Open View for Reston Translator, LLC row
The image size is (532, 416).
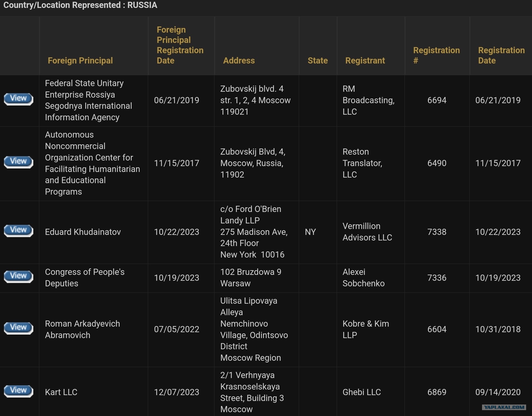coord(19,162)
